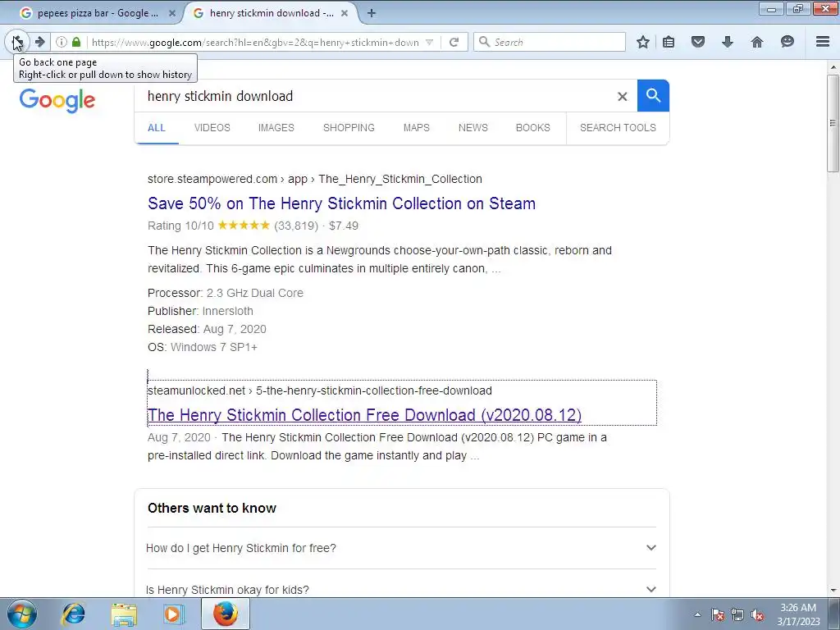The height and width of the screenshot is (630, 840).
Task: Focus the Firefox address bar URL
Action: coord(255,43)
